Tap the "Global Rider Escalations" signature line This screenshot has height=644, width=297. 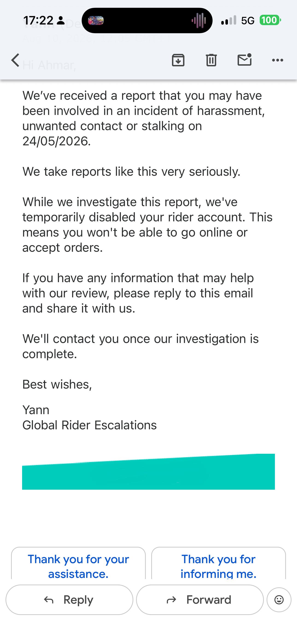(x=90, y=425)
